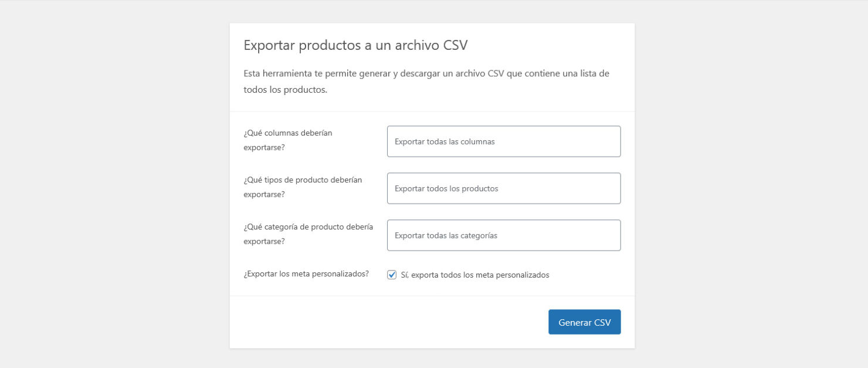Viewport: 868px width, 368px height.
Task: Click 'Exportar todas las categorías' combo box
Action: pyautogui.click(x=503, y=235)
